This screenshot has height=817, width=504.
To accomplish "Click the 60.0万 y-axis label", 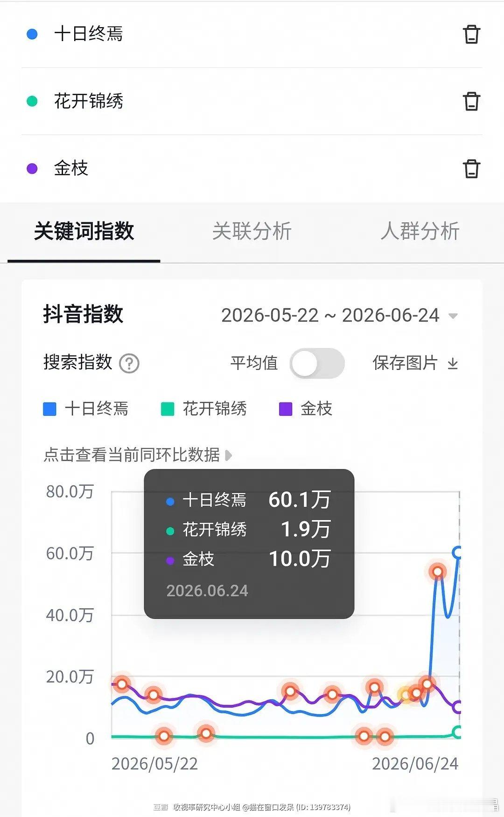I will (x=70, y=553).
